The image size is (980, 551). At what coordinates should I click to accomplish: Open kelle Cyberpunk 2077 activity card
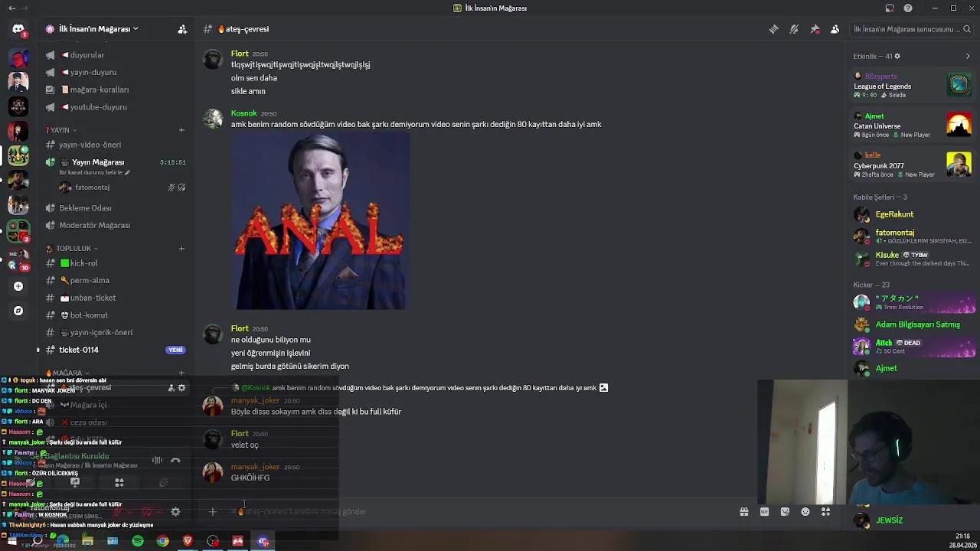point(912,165)
